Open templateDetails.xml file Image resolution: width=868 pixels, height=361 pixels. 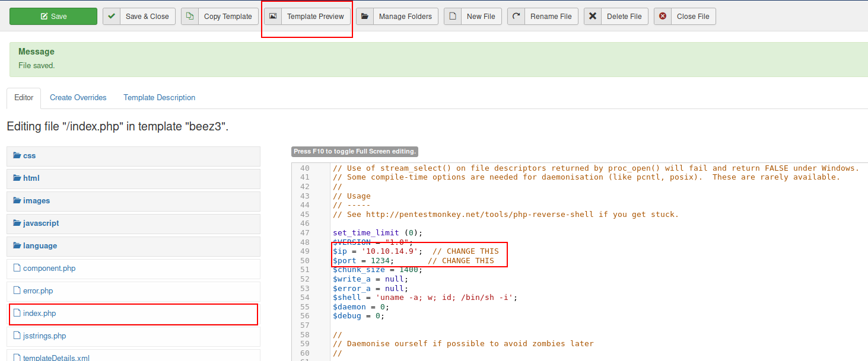point(135,356)
